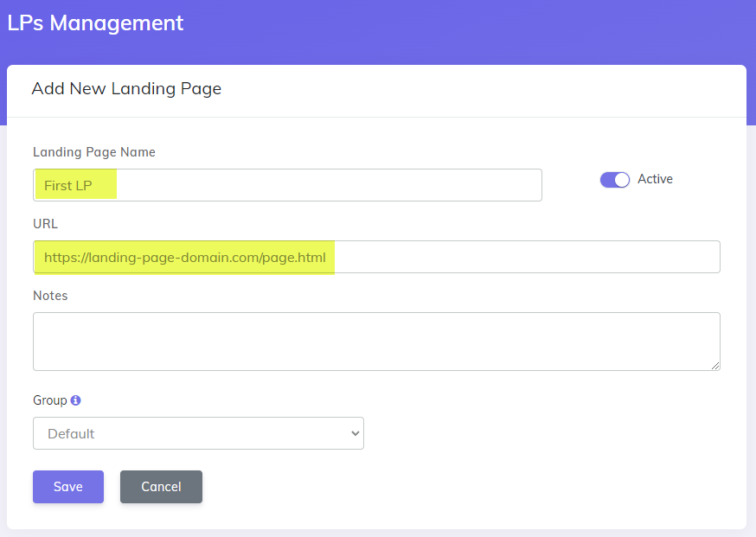Click the 'Group' label text
The image size is (756, 537).
tap(49, 400)
